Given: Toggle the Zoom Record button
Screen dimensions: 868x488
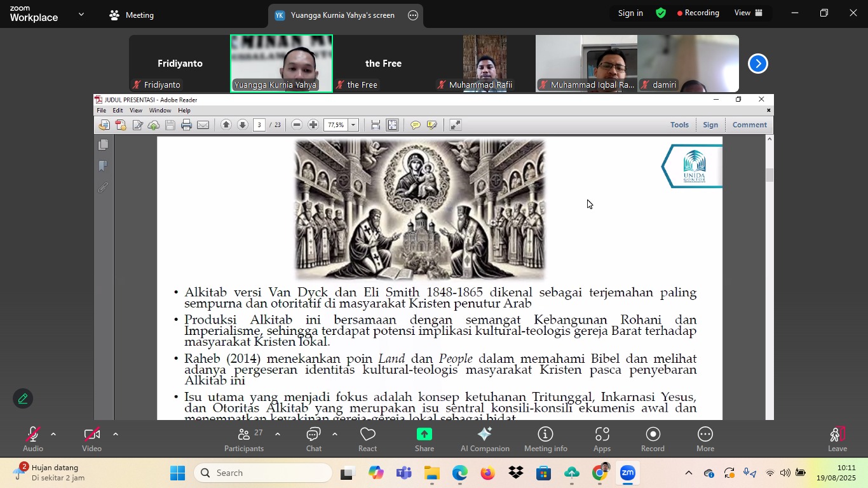Looking at the screenshot, I should [x=653, y=439].
